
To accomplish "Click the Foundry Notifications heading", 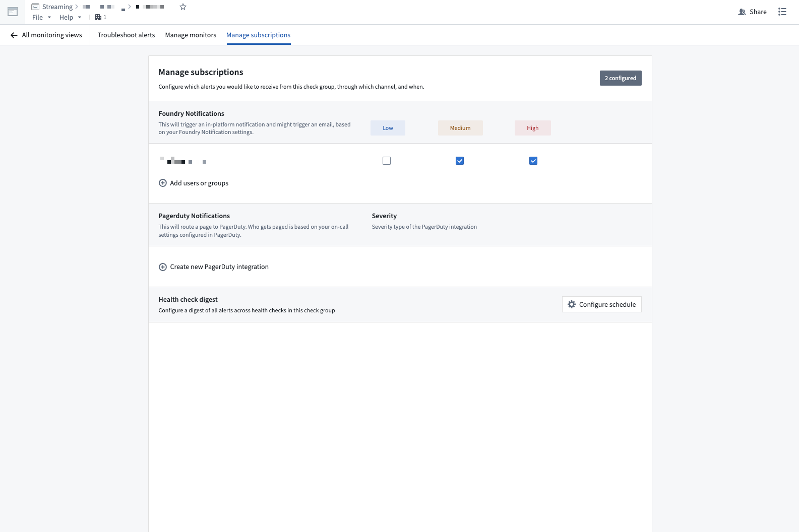I will click(192, 113).
